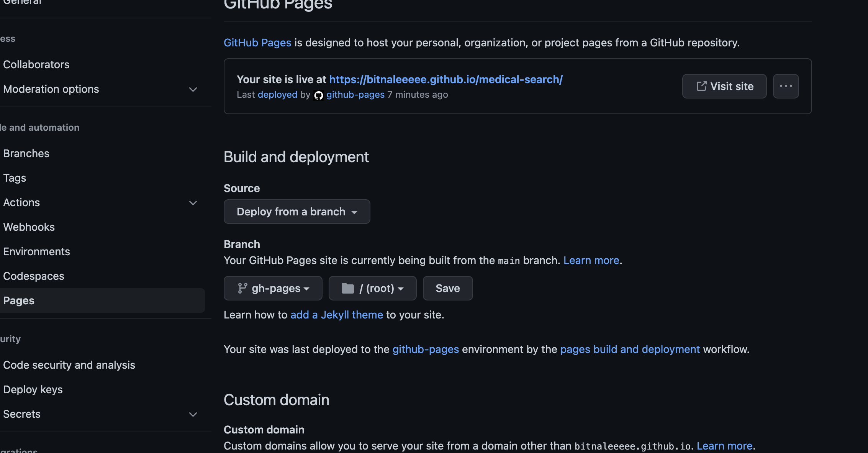The image size is (868, 453).
Task: Open Webhooks settings page
Action: (29, 227)
